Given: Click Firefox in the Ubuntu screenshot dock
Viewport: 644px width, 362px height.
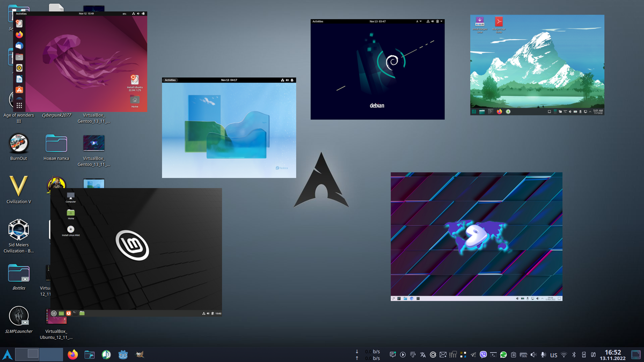Looking at the screenshot, I should click(x=19, y=35).
